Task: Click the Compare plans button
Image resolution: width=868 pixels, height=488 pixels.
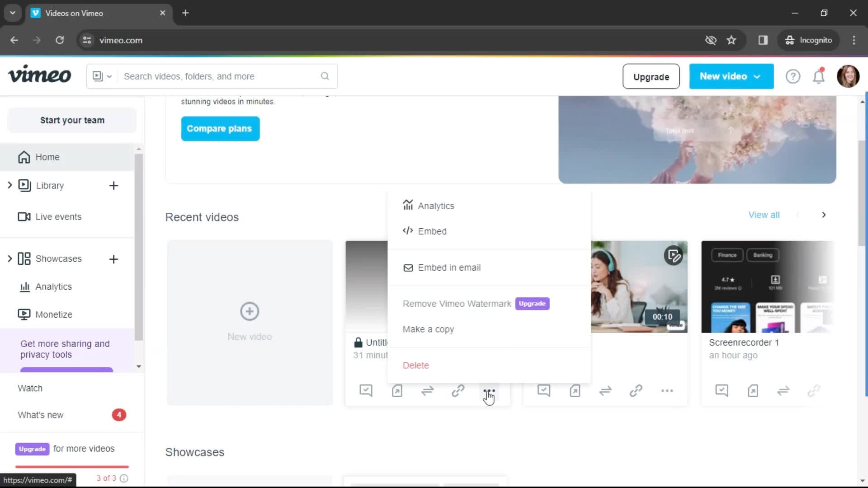Action: pyautogui.click(x=219, y=128)
